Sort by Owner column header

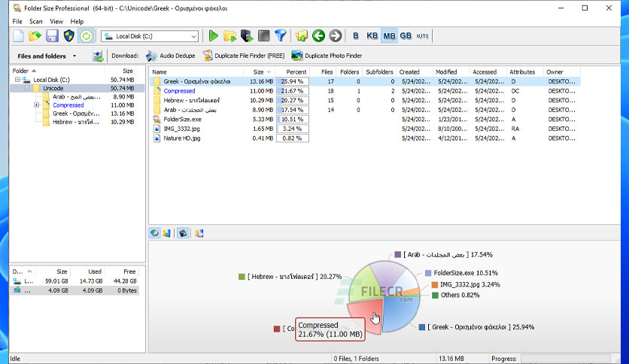coord(562,71)
